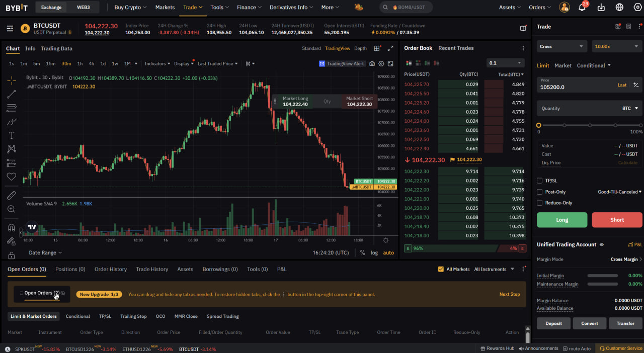644x353 pixels.
Task: Open the prediction and measurement tool
Action: click(x=11, y=163)
